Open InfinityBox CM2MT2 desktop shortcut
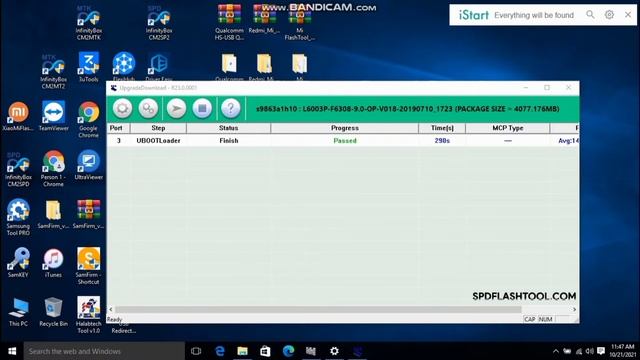This screenshot has height=360, width=640. pyautogui.click(x=53, y=72)
